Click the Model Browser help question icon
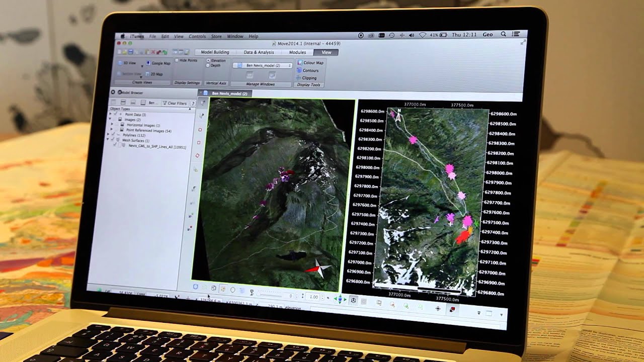 (193, 103)
